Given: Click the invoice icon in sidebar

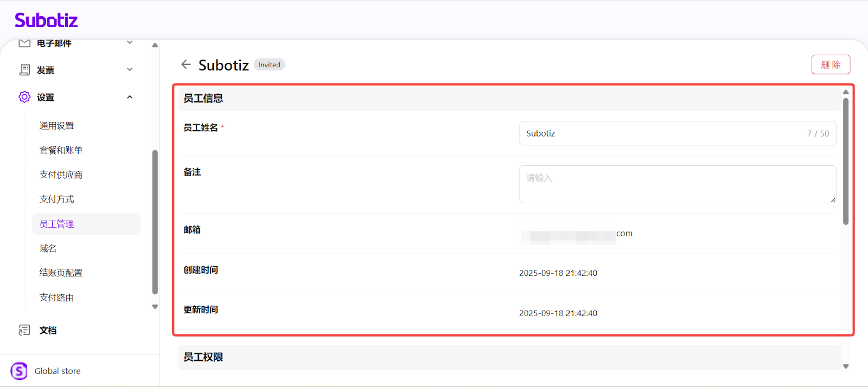Looking at the screenshot, I should pyautogui.click(x=24, y=70).
